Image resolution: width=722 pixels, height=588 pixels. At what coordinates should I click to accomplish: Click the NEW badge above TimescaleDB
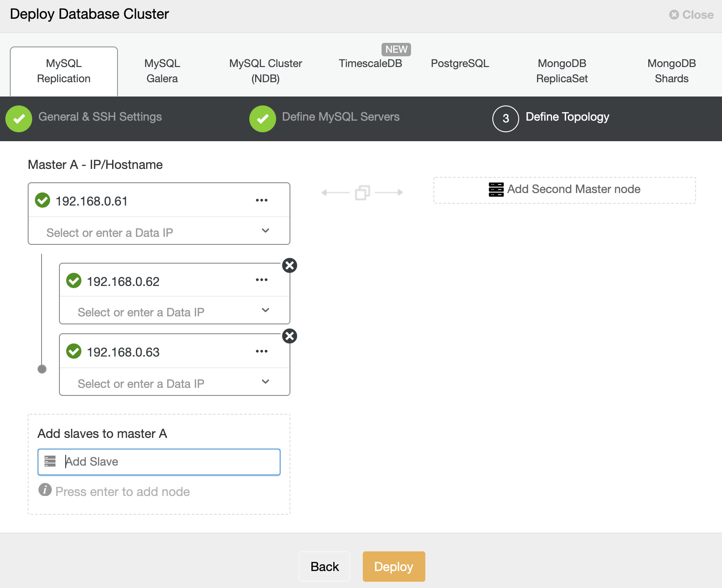(x=396, y=49)
